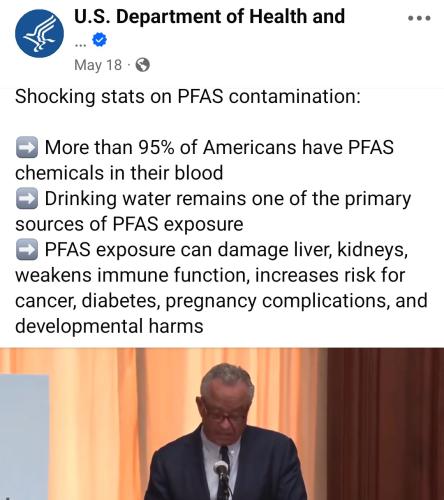The image size is (444, 500).
Task: Click the public globe privacy icon
Action: (x=142, y=65)
